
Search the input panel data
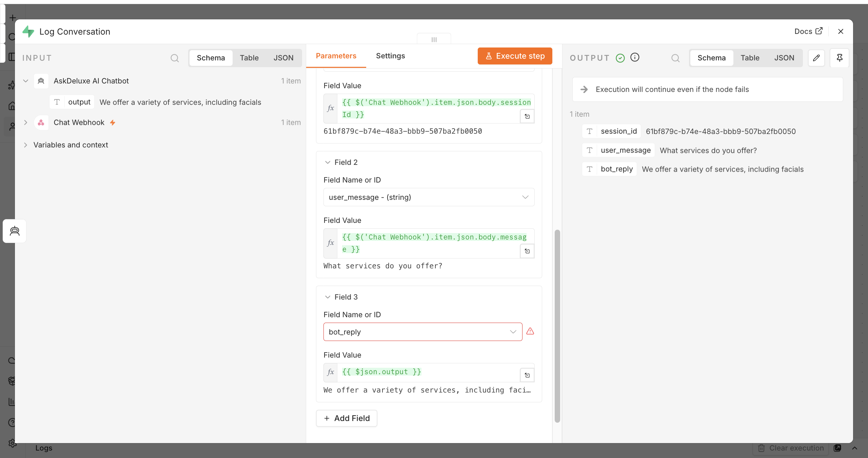175,58
